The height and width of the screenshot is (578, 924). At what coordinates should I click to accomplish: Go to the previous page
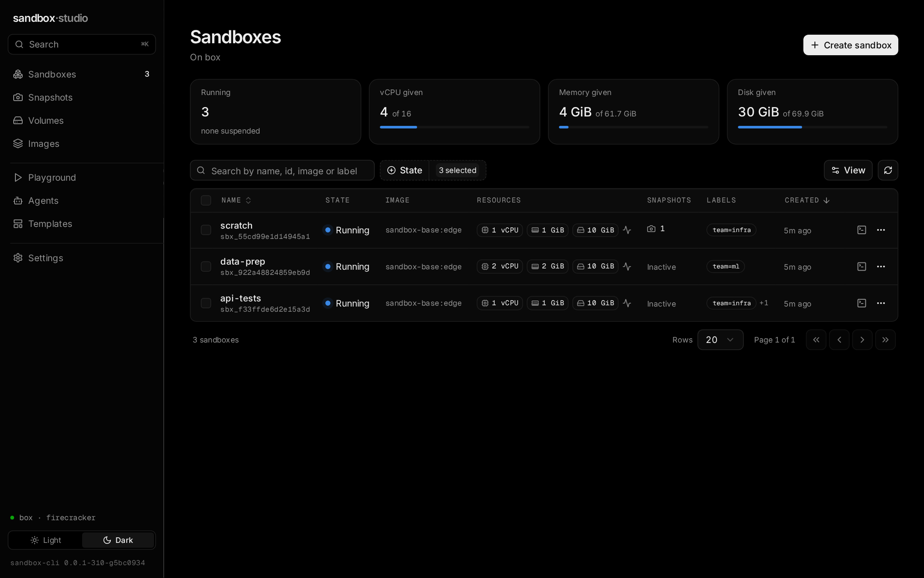[x=839, y=340]
